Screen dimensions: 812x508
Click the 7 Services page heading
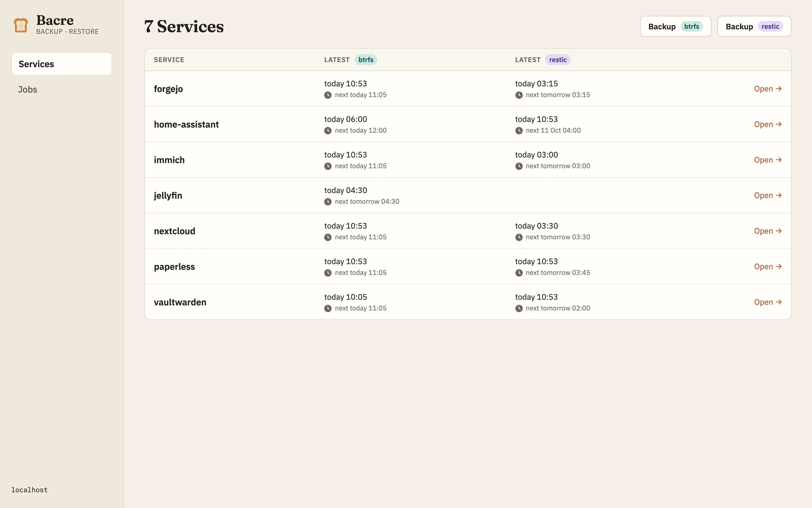pos(184,27)
